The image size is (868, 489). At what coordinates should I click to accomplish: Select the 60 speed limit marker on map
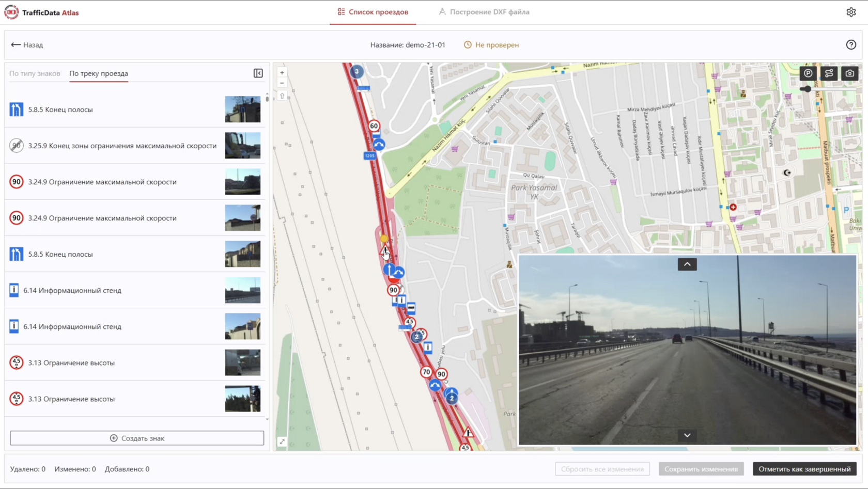374,125
